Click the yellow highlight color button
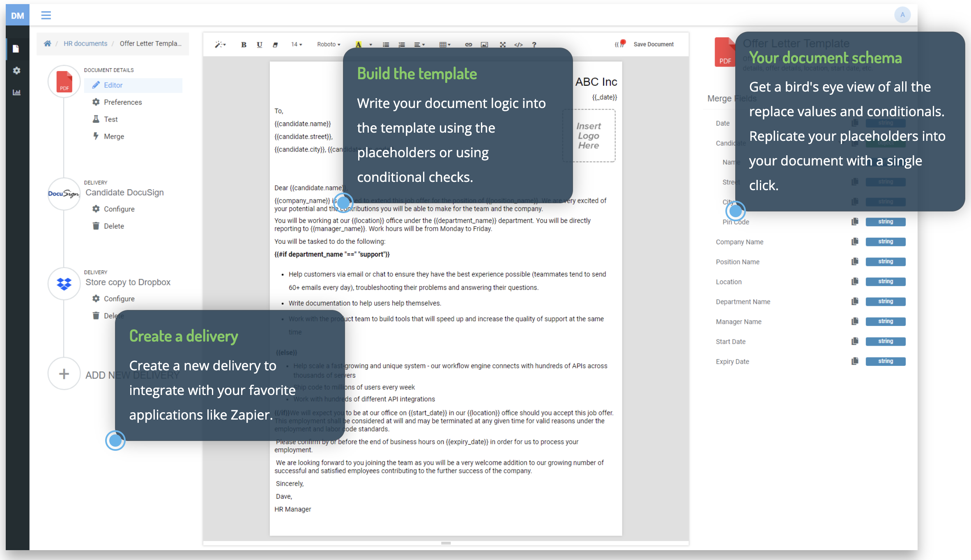 point(359,44)
